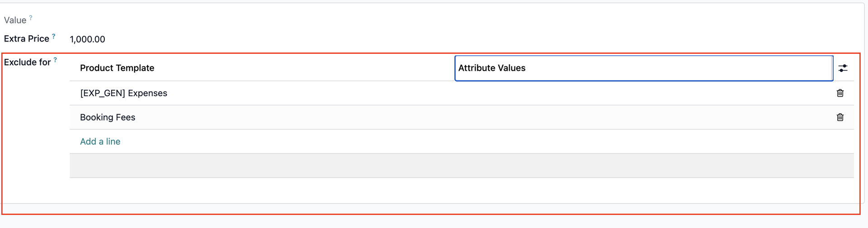Delete the [EXP_GEN] Expenses exclusion line

click(x=840, y=93)
